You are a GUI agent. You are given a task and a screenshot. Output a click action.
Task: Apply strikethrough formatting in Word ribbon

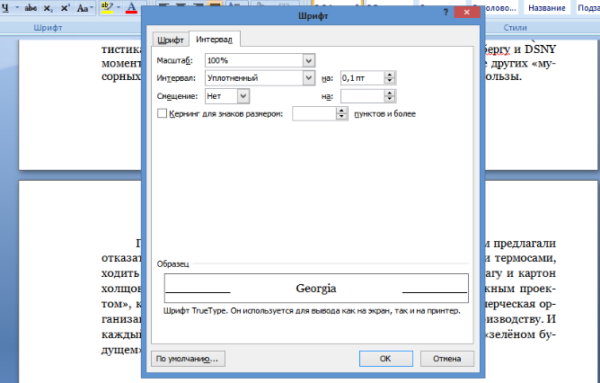pos(31,8)
